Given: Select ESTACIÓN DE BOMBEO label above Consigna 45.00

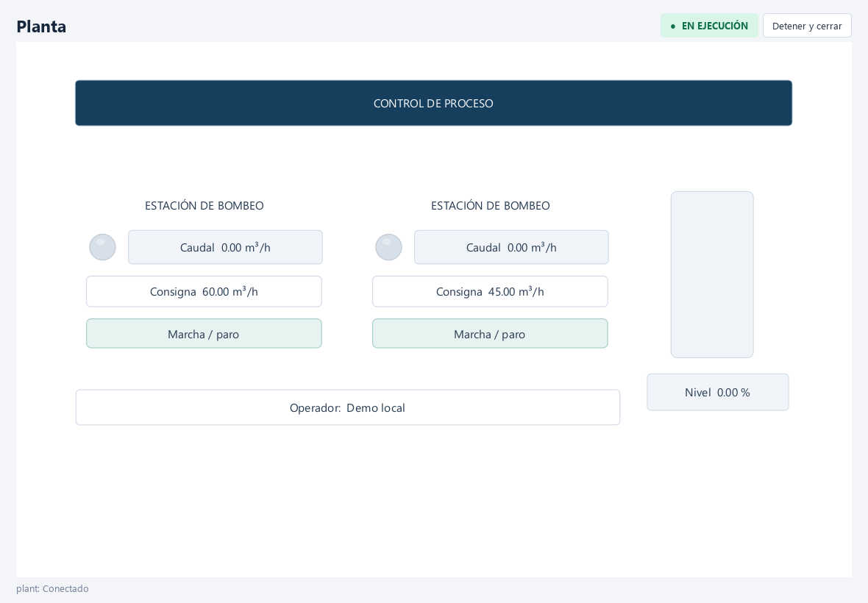Looking at the screenshot, I should (x=491, y=206).
